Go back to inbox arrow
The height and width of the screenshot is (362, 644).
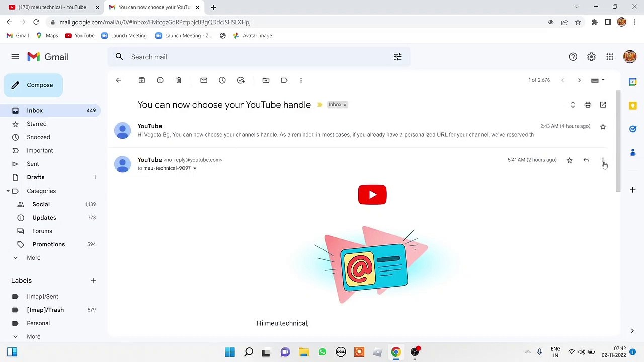[118, 80]
